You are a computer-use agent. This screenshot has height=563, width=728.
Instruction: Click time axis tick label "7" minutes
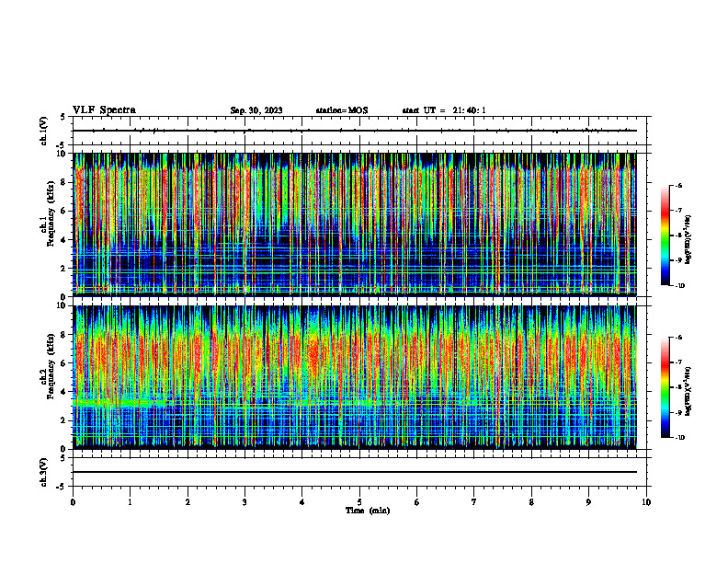474,502
